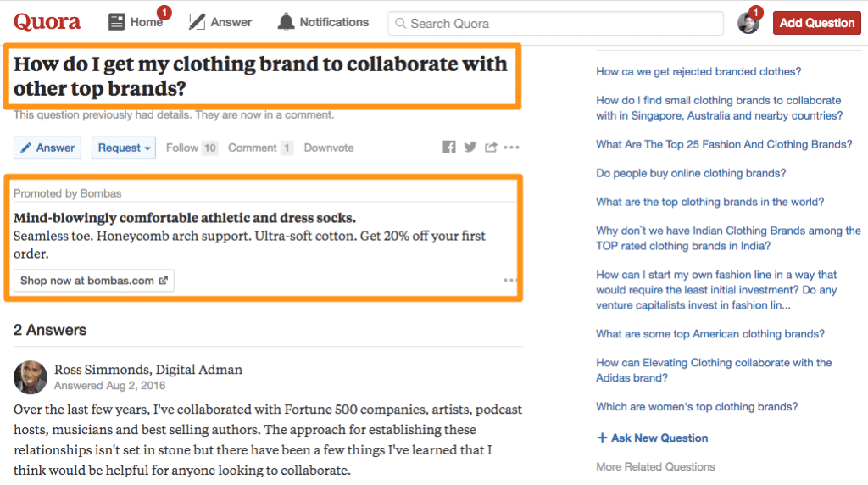The height and width of the screenshot is (485, 868).
Task: Click the blue Answer button below the question
Action: click(47, 148)
